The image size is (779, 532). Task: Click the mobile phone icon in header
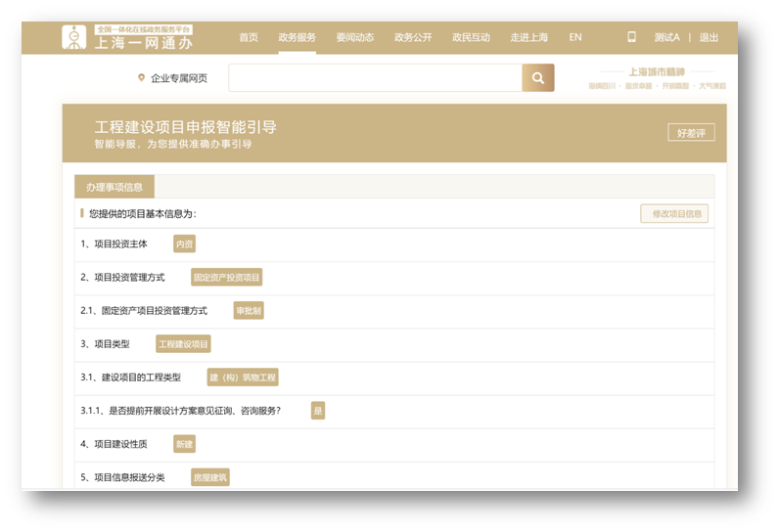tap(631, 37)
